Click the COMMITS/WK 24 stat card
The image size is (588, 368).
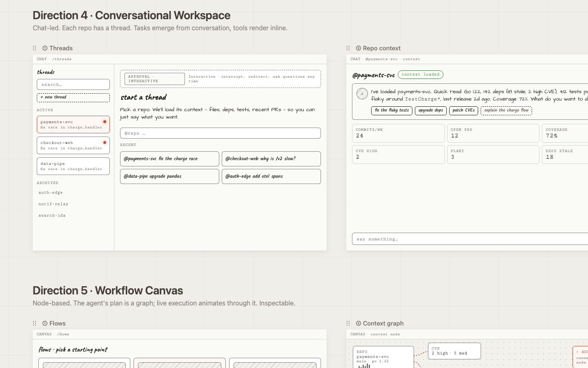point(398,133)
